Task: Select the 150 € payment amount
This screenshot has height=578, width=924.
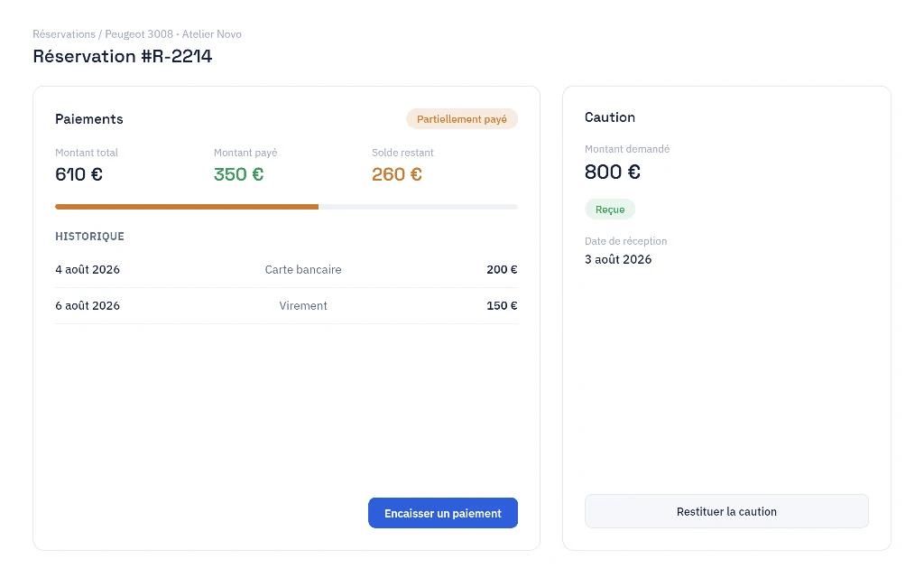Action: tap(502, 305)
